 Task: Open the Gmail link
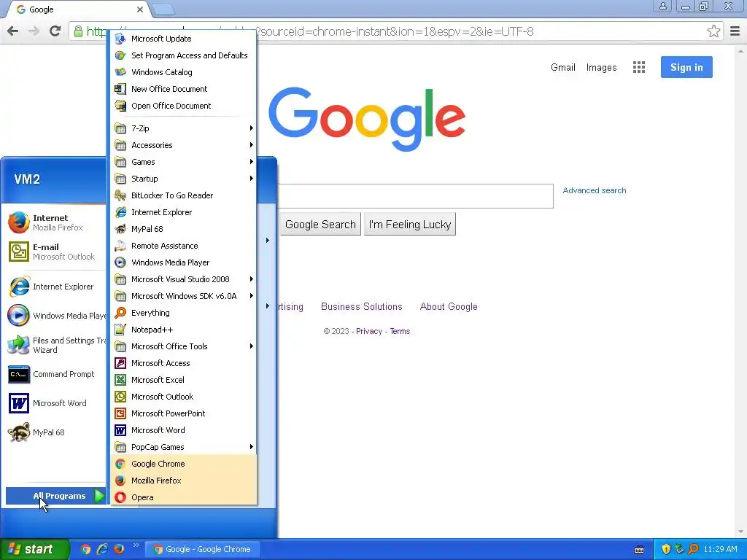563,67
